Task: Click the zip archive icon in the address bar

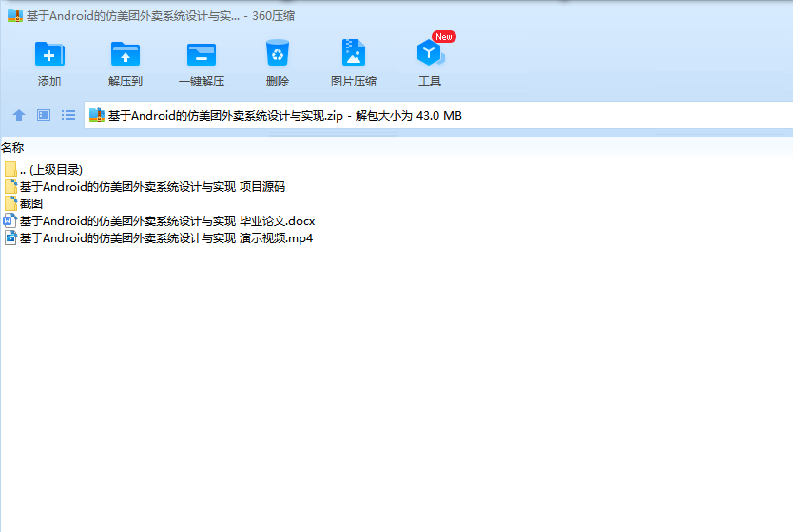Action: pos(97,115)
